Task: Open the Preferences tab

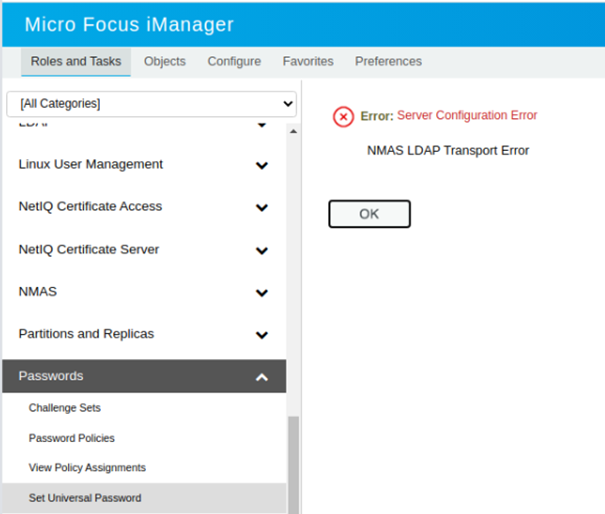Action: [388, 61]
